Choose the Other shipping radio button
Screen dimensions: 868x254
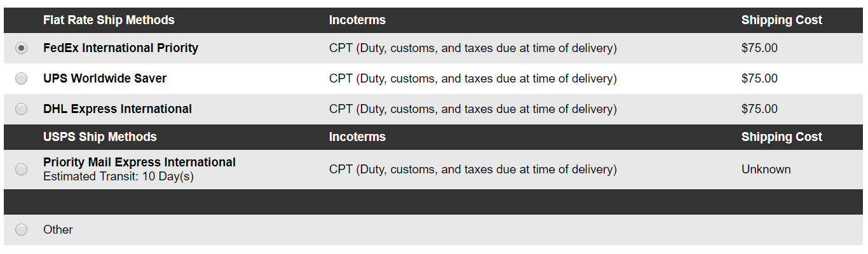(22, 230)
